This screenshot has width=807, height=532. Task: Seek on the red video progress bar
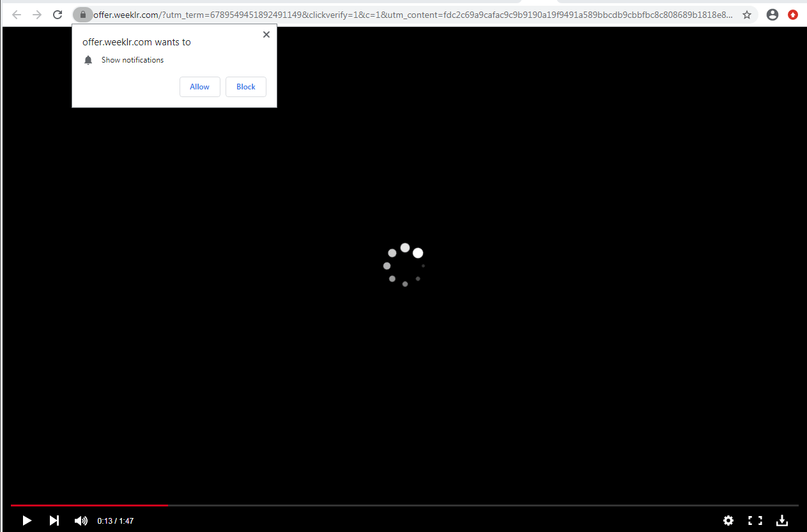tap(404, 505)
